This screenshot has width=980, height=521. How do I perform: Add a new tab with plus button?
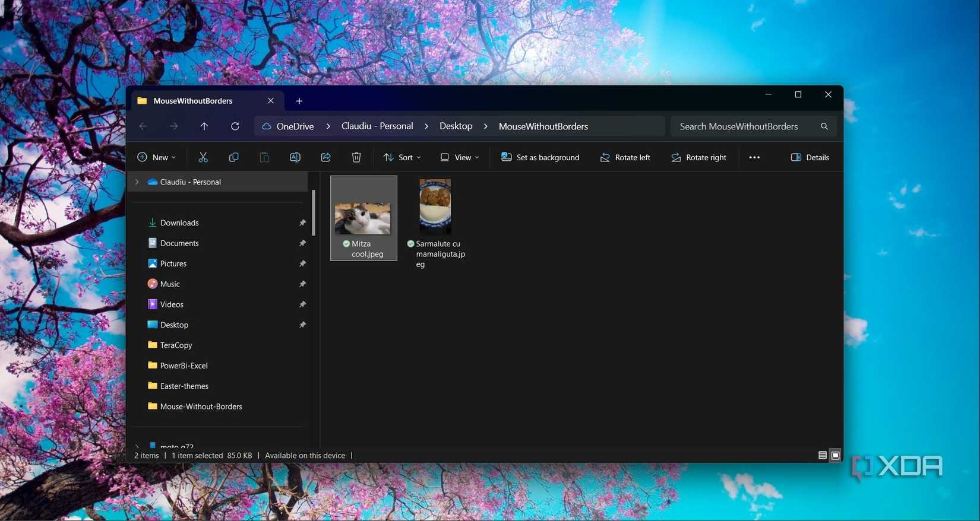coord(299,101)
